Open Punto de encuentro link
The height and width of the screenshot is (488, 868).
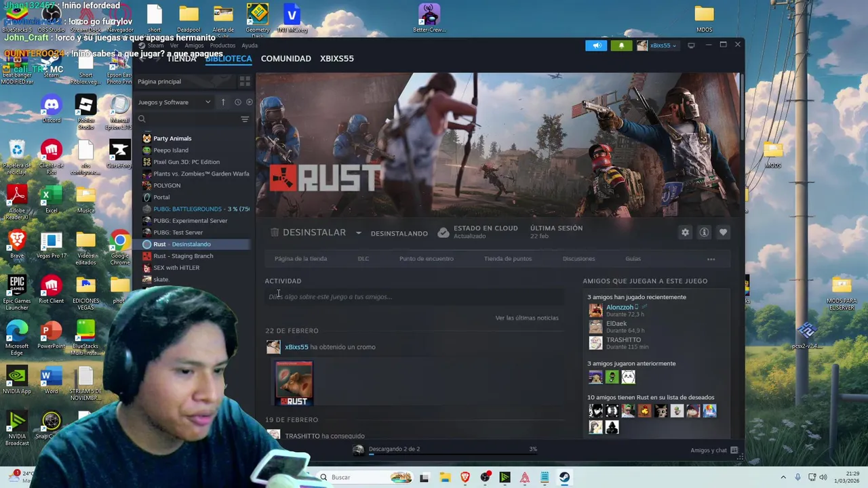click(x=427, y=258)
